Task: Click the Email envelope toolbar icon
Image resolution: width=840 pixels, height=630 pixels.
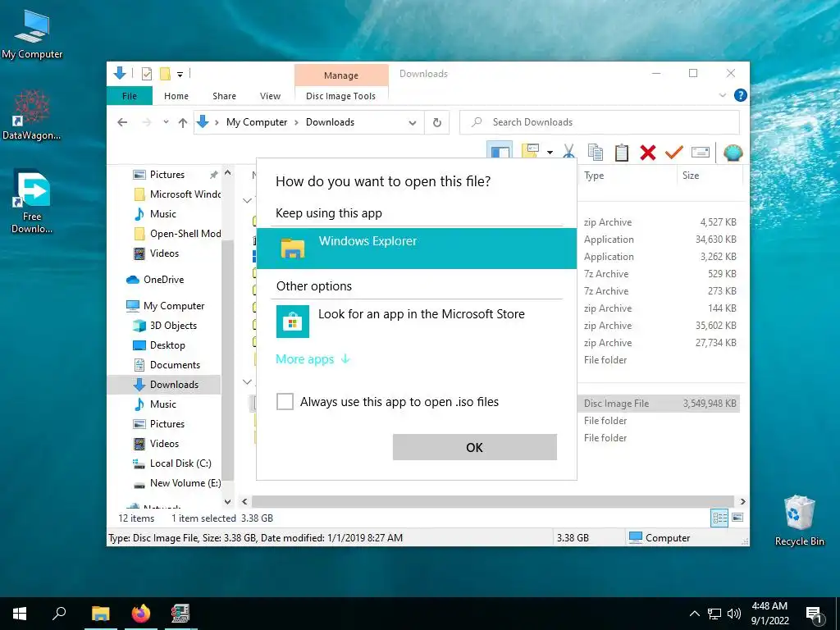Action: pos(701,153)
